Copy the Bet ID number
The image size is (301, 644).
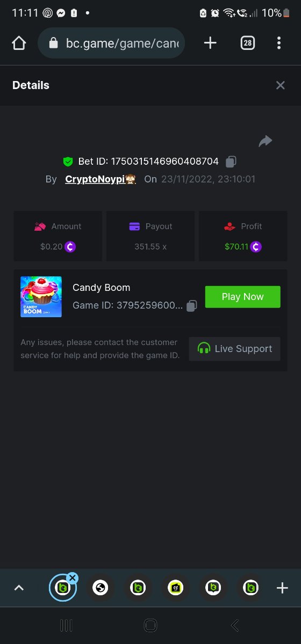tap(231, 161)
